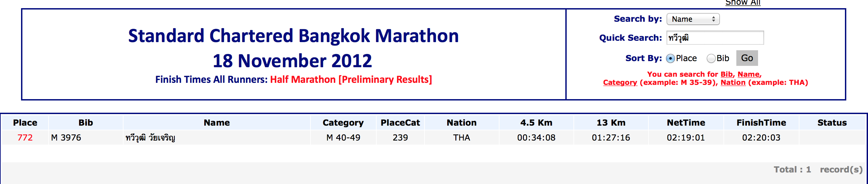Click the Nation search link

click(x=733, y=82)
